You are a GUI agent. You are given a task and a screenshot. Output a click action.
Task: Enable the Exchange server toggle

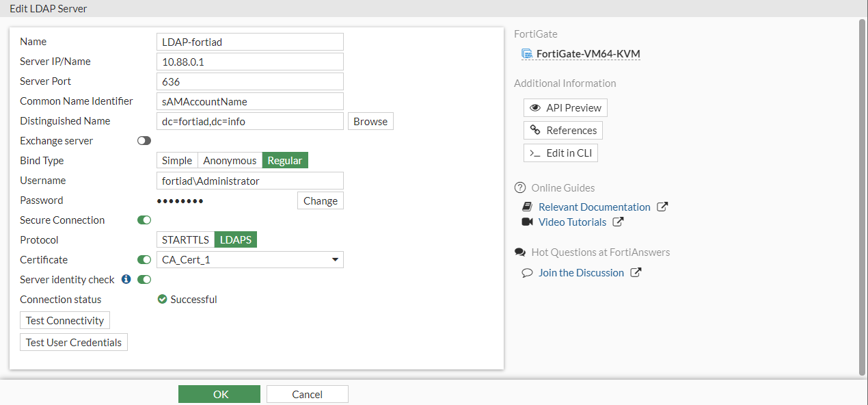click(144, 140)
